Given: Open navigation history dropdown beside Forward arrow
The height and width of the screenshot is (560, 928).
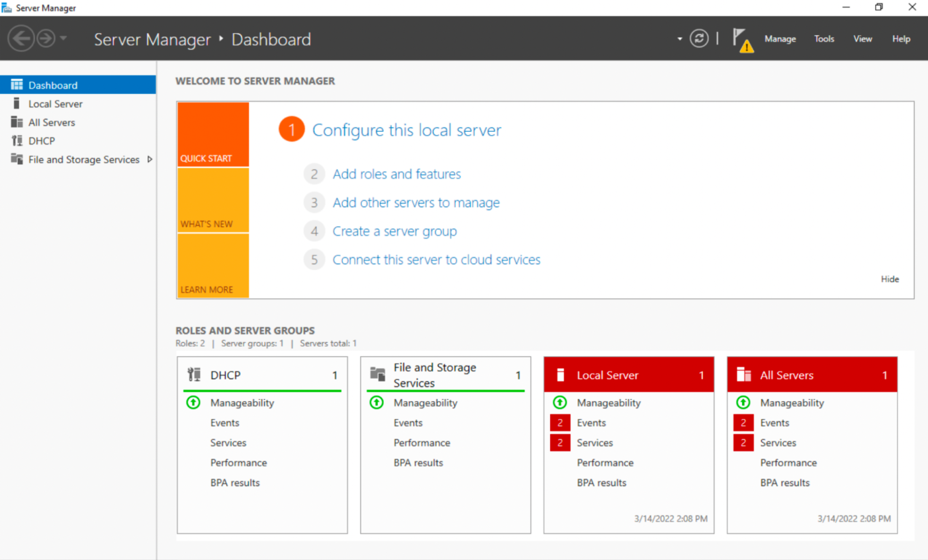Looking at the screenshot, I should tap(64, 38).
